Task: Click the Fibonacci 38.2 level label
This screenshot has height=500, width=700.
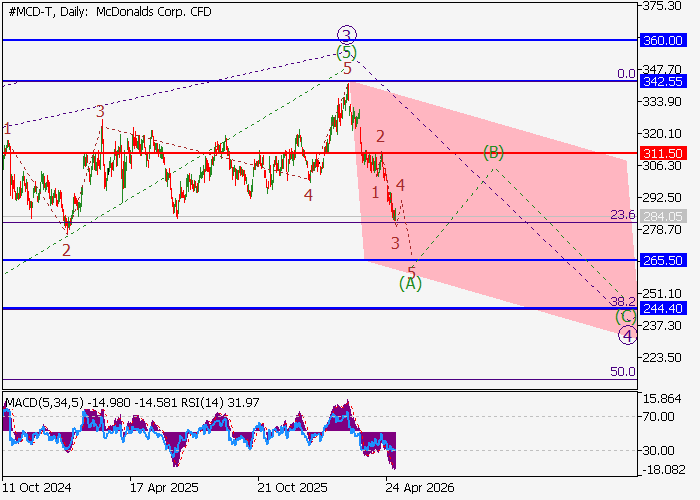Action: (623, 302)
